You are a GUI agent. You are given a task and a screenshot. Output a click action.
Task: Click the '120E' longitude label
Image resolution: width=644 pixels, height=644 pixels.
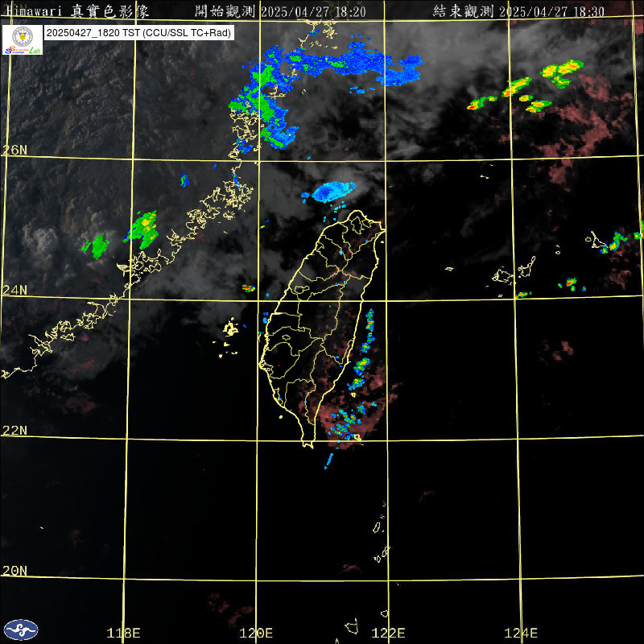click(x=256, y=633)
